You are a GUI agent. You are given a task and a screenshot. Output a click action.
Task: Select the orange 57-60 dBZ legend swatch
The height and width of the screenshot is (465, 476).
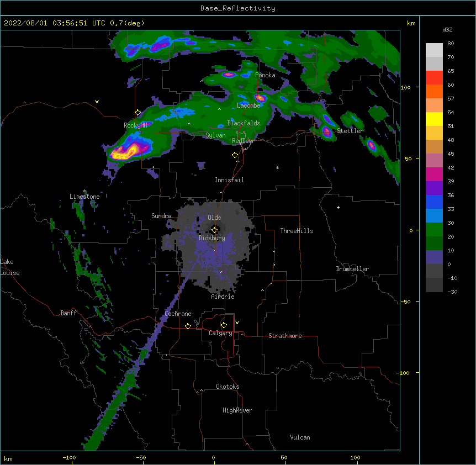pos(434,91)
